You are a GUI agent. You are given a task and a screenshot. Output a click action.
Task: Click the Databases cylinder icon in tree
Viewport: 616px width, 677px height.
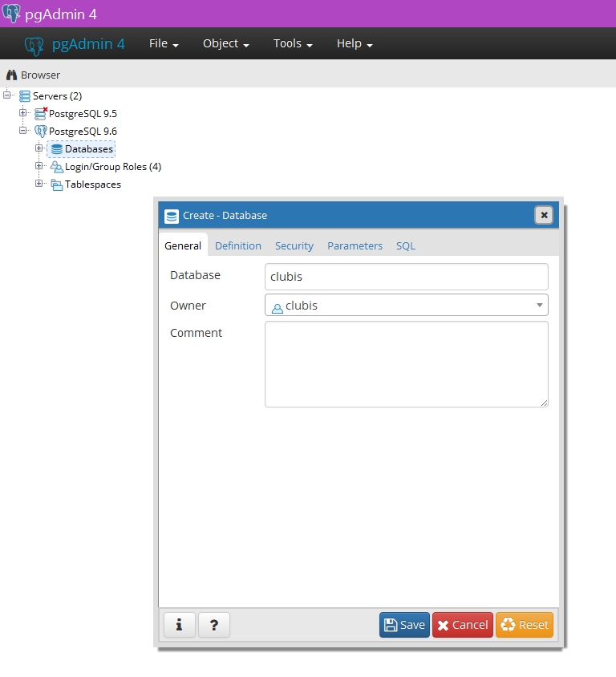(x=57, y=149)
